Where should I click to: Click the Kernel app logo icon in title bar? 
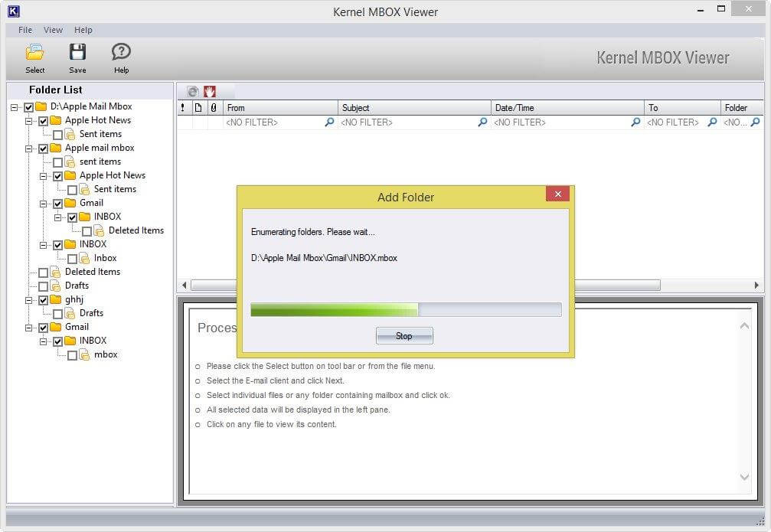click(14, 11)
